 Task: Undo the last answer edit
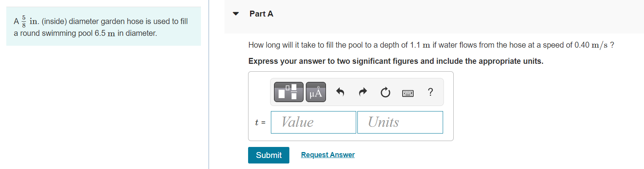340,92
